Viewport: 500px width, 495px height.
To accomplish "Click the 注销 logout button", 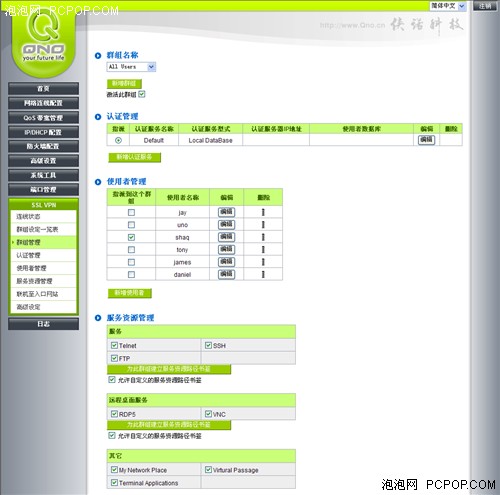I will point(485,6).
